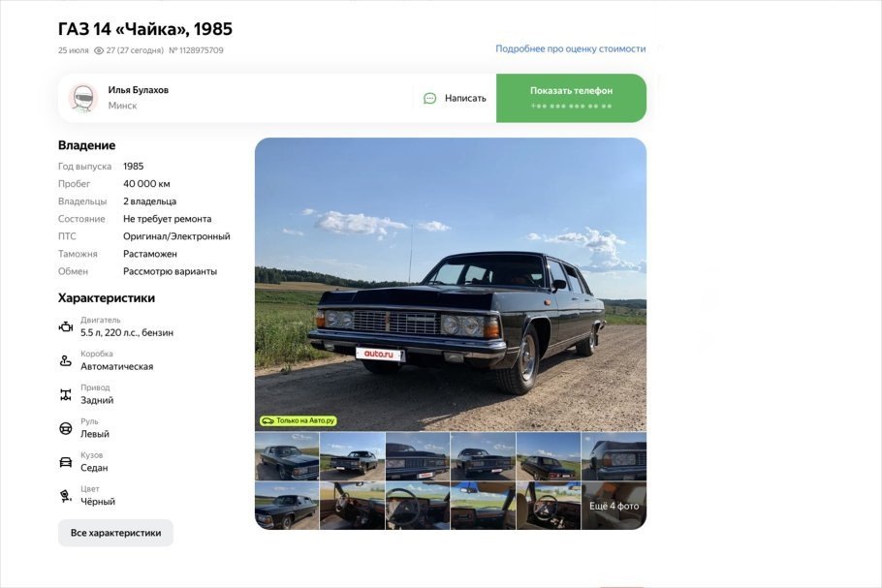The image size is (882, 588).
Task: Click the car body icon beside Кузов
Action: click(66, 462)
